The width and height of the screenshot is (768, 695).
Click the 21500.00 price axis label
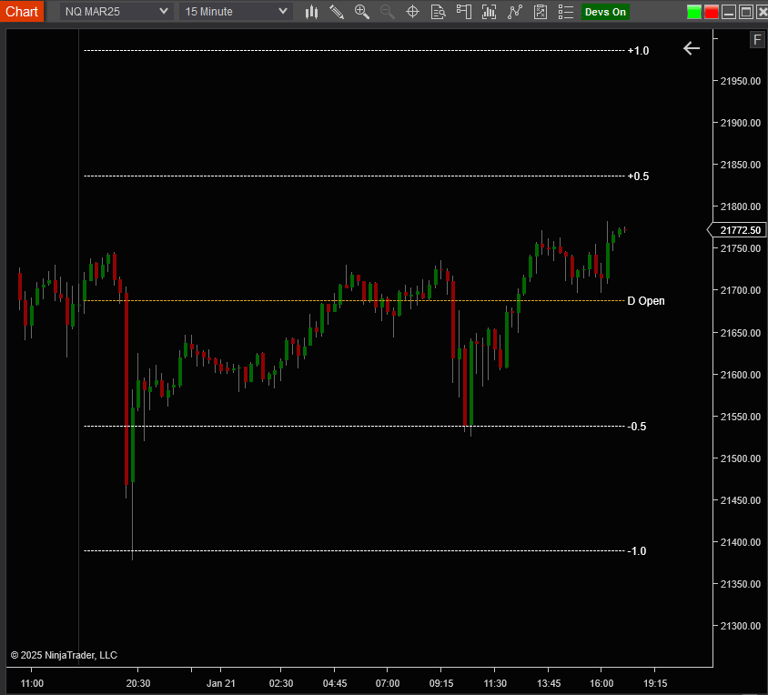[x=740, y=458]
